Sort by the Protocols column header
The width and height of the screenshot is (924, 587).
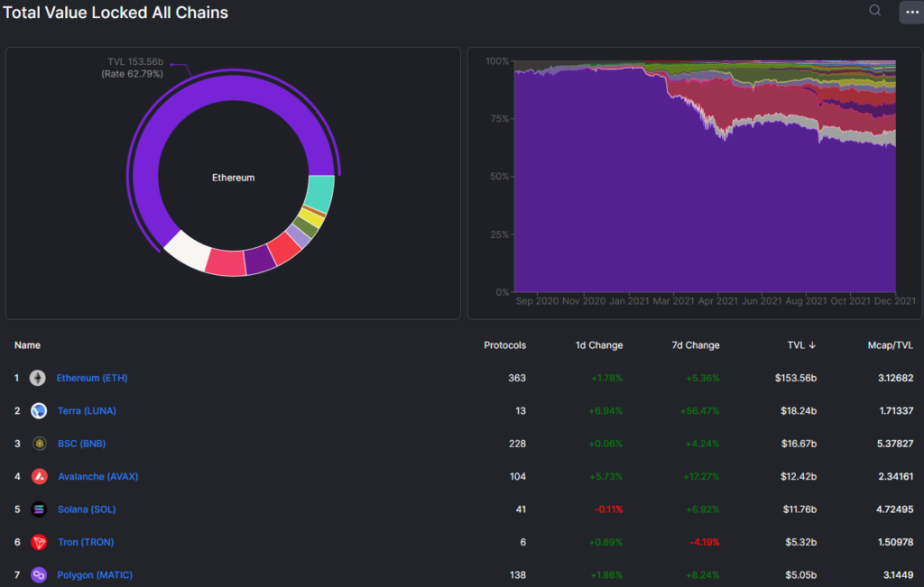pos(504,345)
